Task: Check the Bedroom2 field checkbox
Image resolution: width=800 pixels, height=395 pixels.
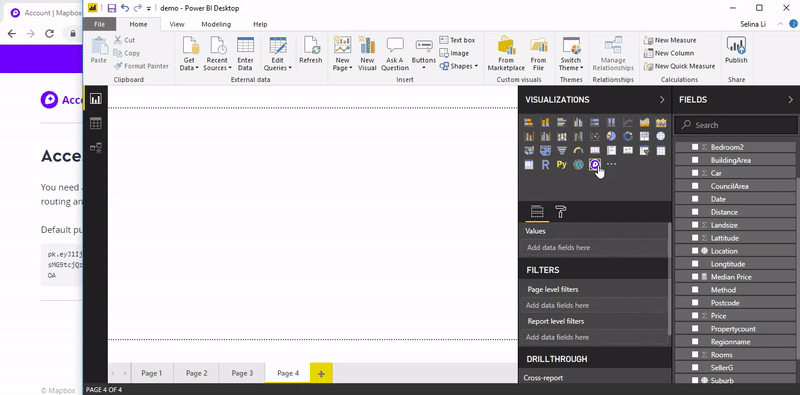Action: tap(695, 147)
